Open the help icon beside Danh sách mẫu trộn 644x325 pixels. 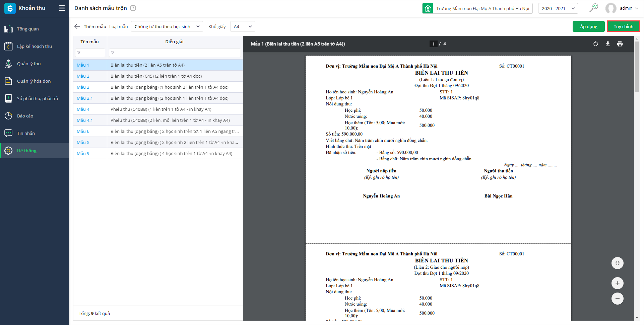tap(133, 8)
